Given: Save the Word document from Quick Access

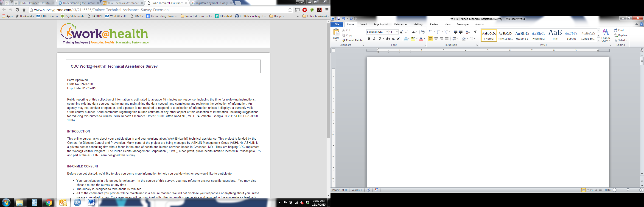Looking at the screenshot, I should [x=339, y=19].
